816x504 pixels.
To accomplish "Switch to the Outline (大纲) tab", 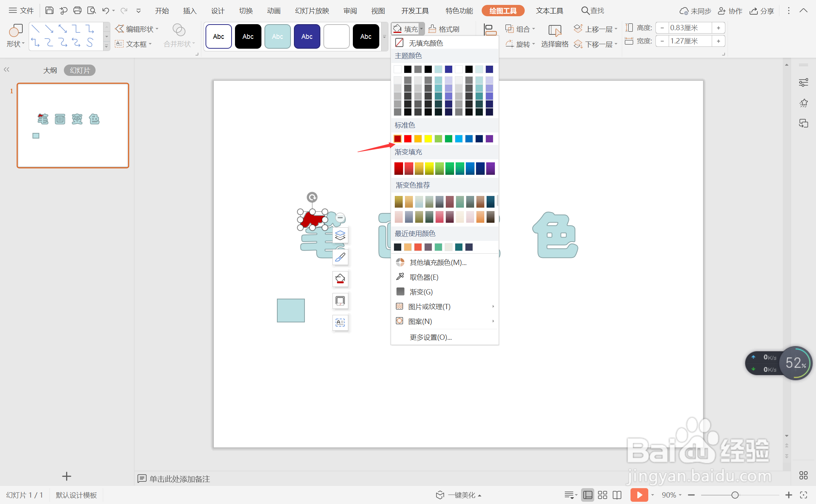I will click(50, 70).
